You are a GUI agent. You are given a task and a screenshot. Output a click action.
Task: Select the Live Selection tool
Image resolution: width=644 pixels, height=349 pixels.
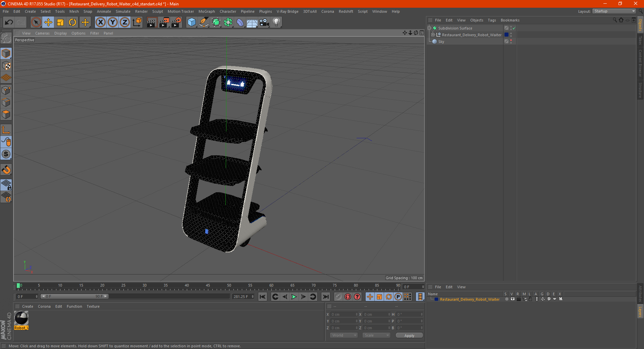pos(36,22)
